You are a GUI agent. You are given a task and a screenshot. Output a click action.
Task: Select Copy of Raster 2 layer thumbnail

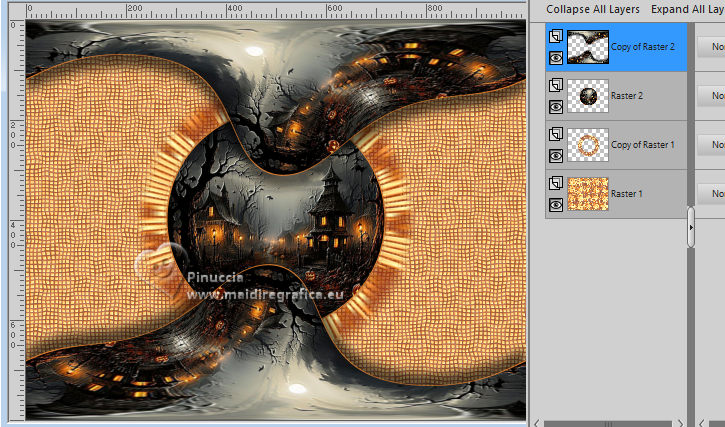pyautogui.click(x=588, y=47)
